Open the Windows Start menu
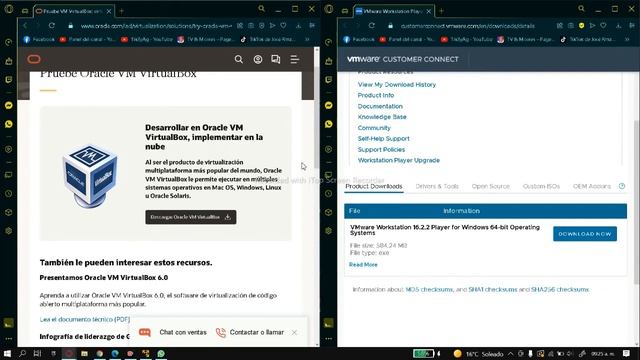640x360 pixels. (x=7, y=353)
